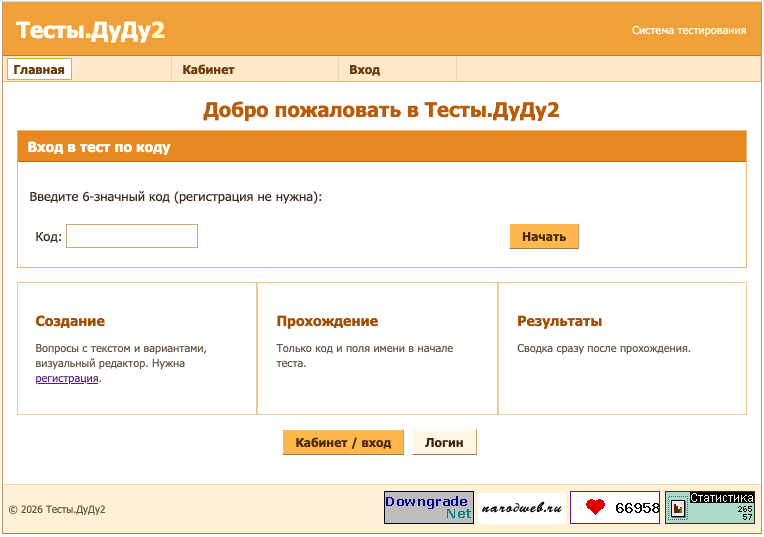This screenshot has height=537, width=764.
Task: Click the Тесты.ДуДу2 logo in header
Action: click(x=90, y=30)
